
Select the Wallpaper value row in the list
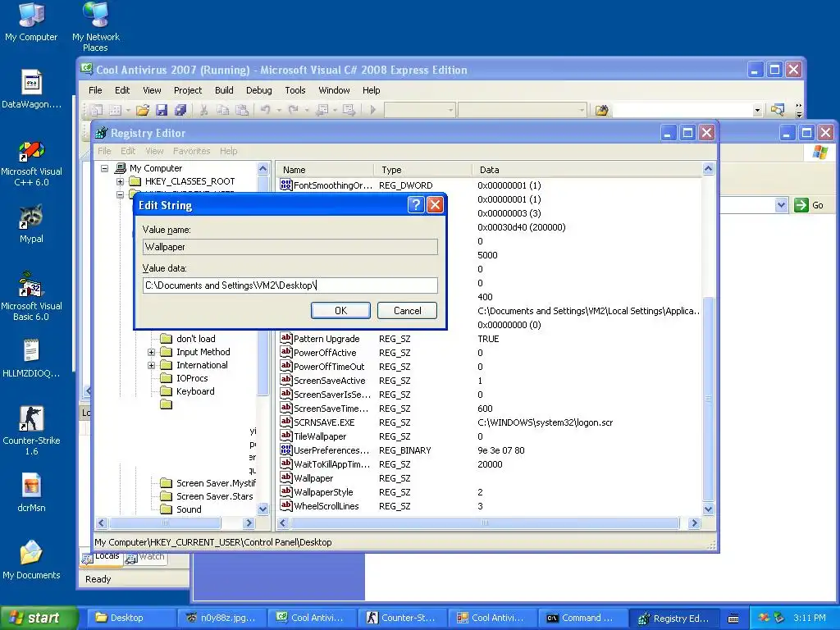[x=491, y=478]
